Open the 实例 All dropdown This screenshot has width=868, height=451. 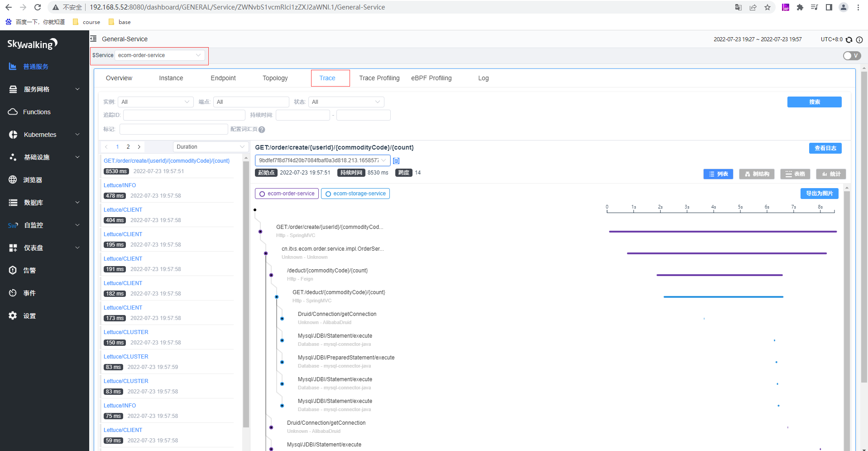click(156, 102)
